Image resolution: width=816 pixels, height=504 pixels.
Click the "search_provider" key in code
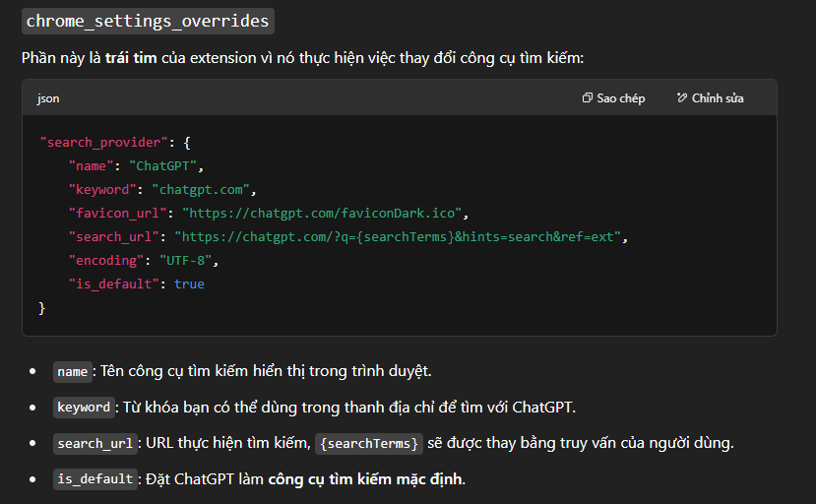[x=104, y=142]
